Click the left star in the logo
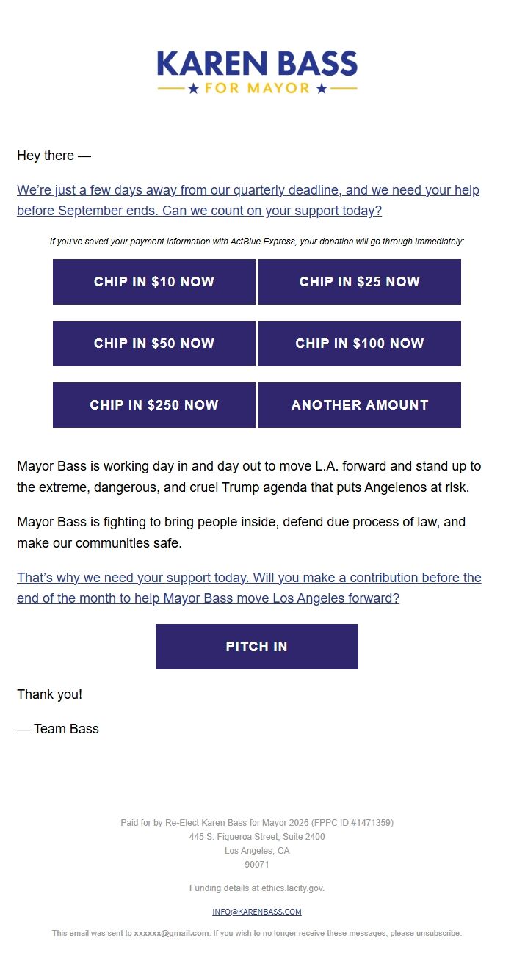The height and width of the screenshot is (980, 514). coord(194,89)
